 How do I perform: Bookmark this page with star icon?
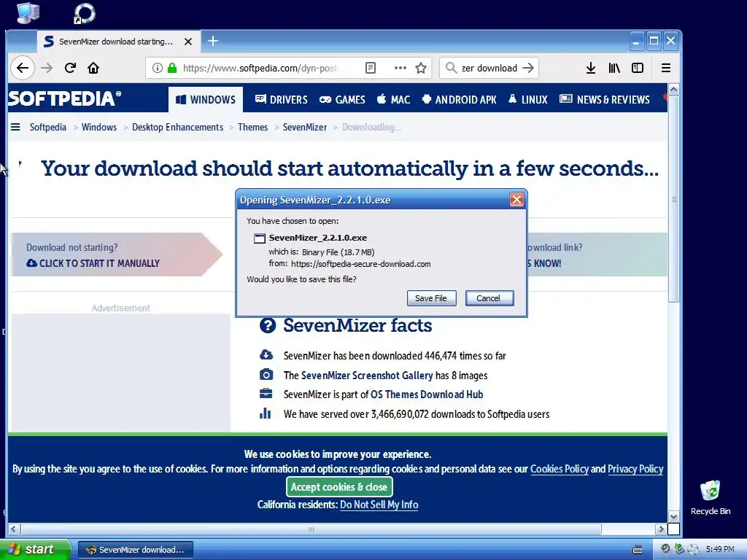[421, 68]
